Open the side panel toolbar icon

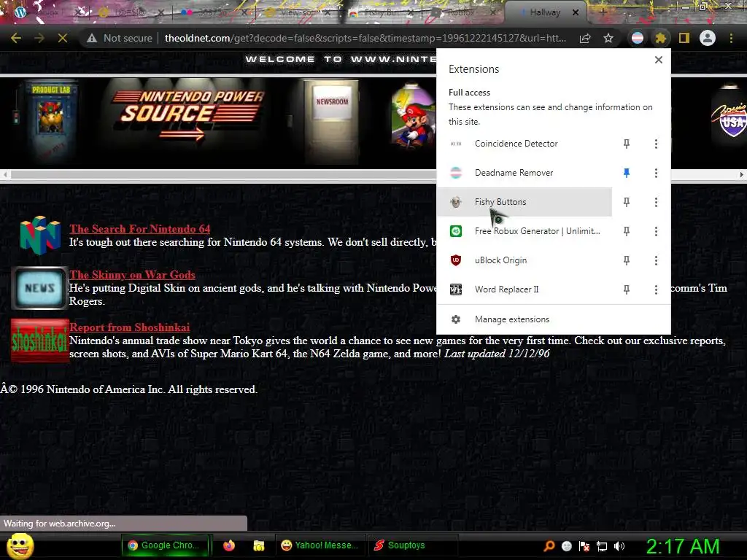click(x=684, y=38)
